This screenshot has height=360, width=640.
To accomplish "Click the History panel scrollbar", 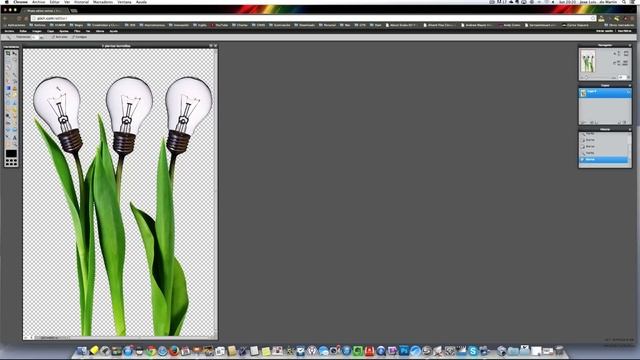I will click(629, 147).
